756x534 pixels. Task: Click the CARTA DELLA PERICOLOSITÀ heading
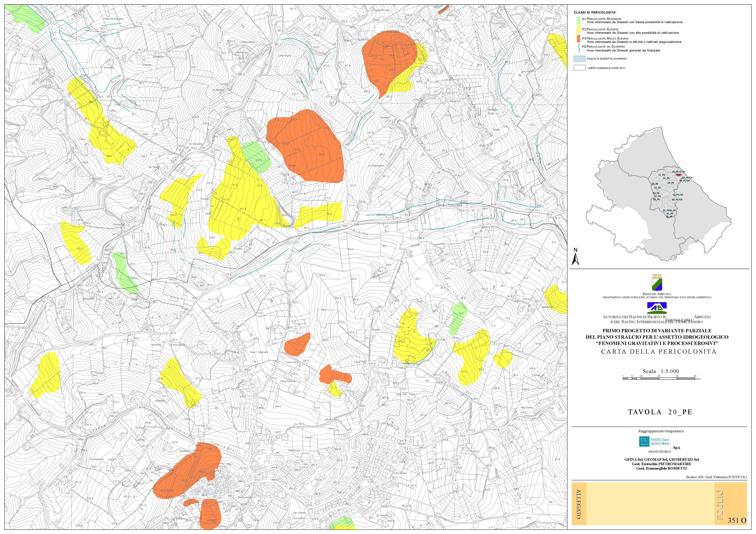[x=659, y=352]
